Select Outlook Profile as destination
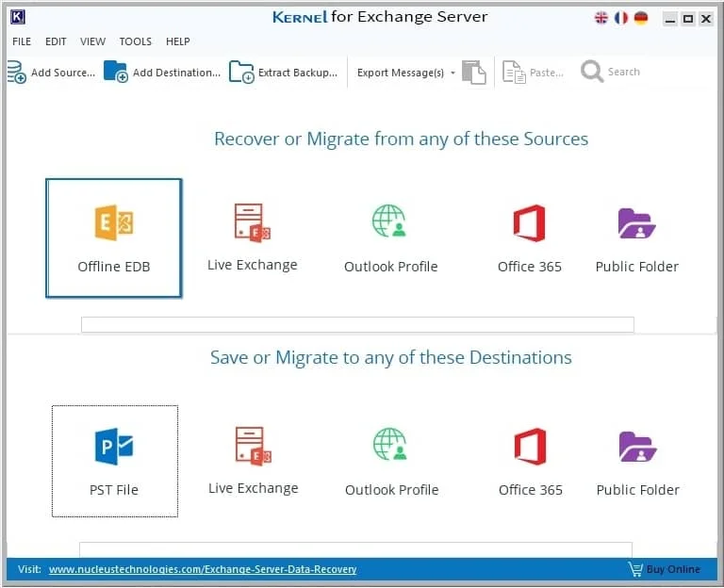The height and width of the screenshot is (588, 724). coord(391,462)
